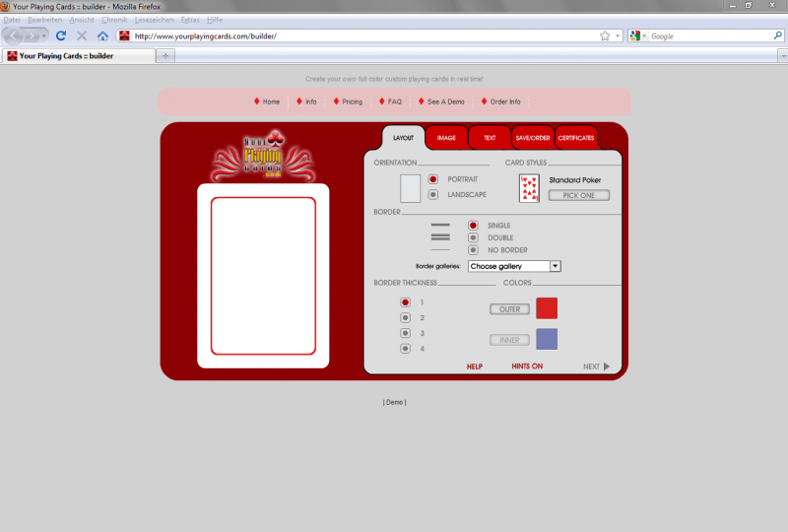Click the search magnifier icon
Image resolution: width=788 pixels, height=532 pixels.
click(777, 35)
